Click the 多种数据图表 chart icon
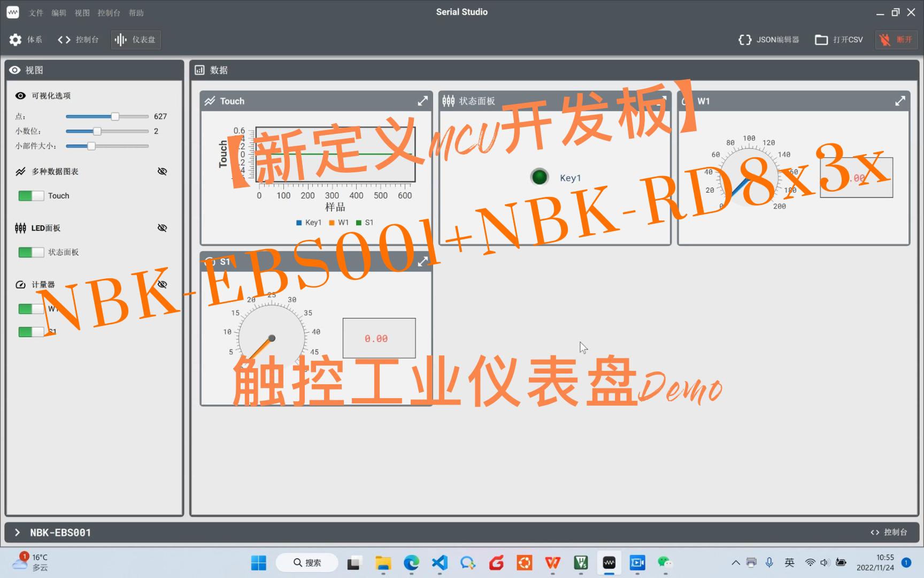The width and height of the screenshot is (924, 578). click(x=20, y=171)
